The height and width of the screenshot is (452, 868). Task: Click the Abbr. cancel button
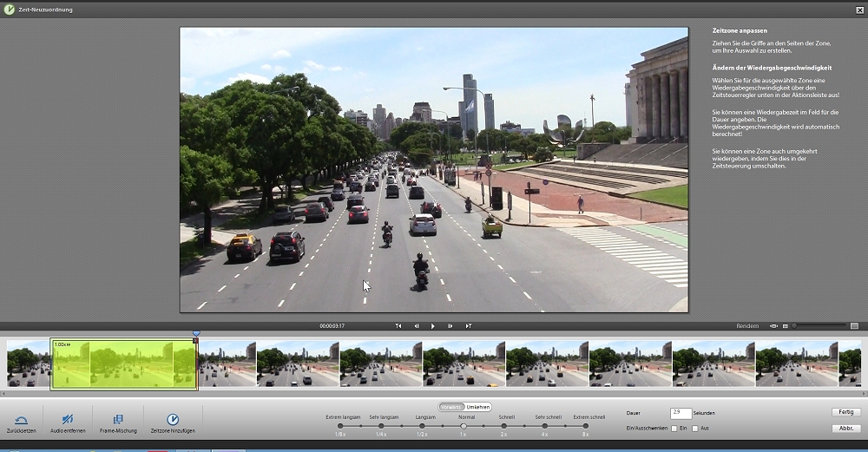[x=845, y=429]
